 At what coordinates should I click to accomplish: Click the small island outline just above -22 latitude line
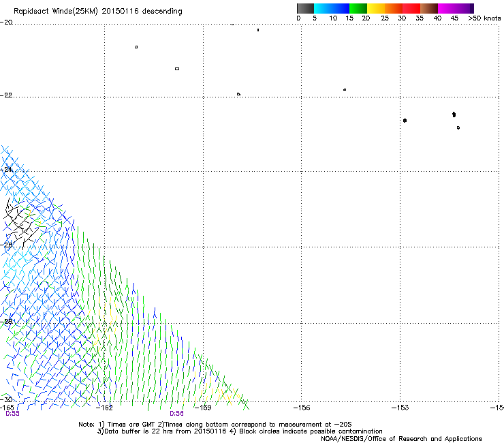(x=238, y=94)
